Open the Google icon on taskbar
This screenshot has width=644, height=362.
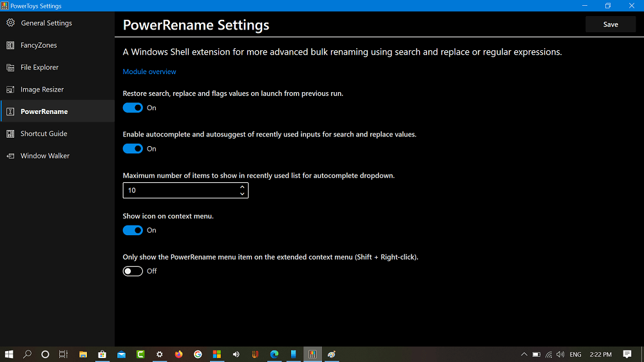coord(198,354)
